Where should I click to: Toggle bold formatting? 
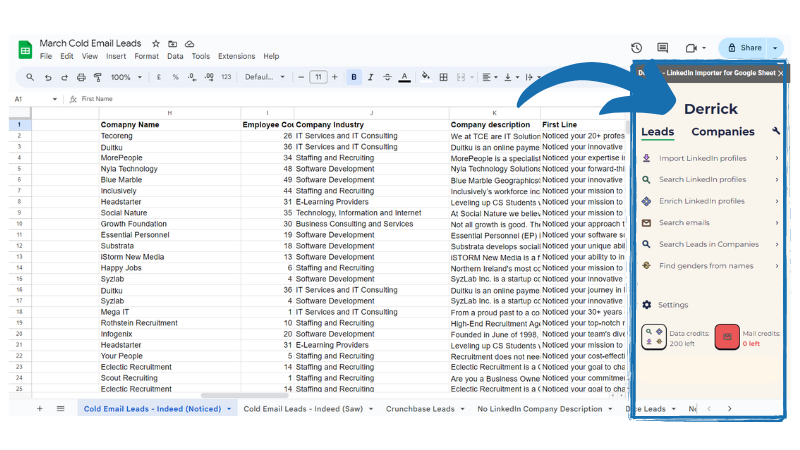click(354, 78)
